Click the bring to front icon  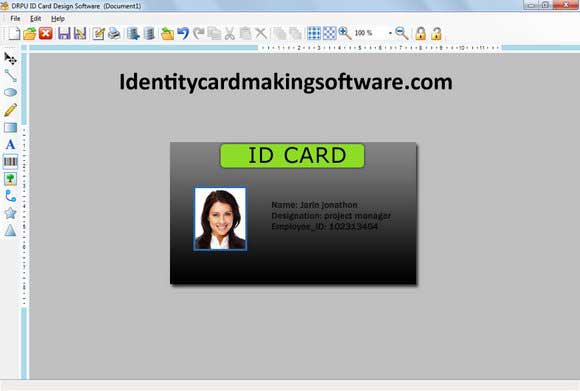click(x=280, y=33)
